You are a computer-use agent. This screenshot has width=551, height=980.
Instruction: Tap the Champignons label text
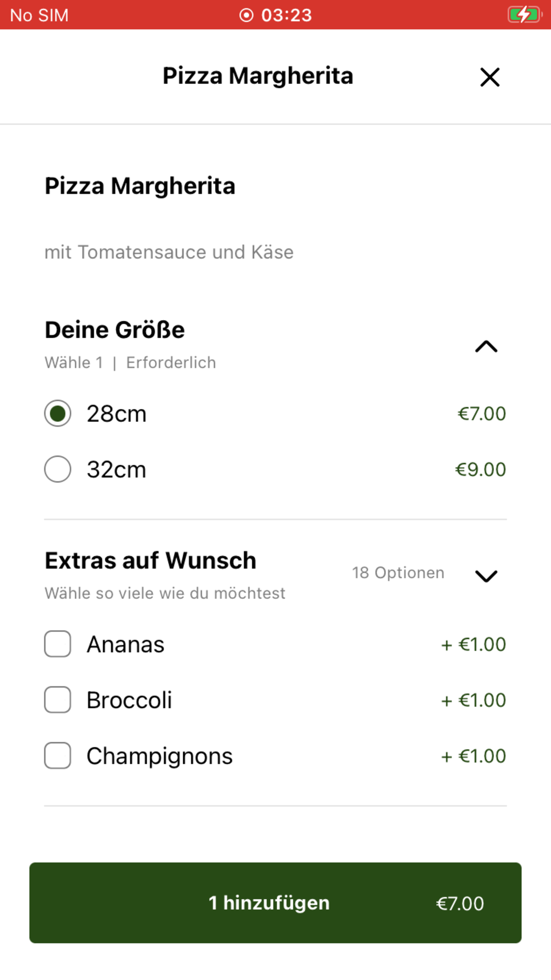pos(160,756)
